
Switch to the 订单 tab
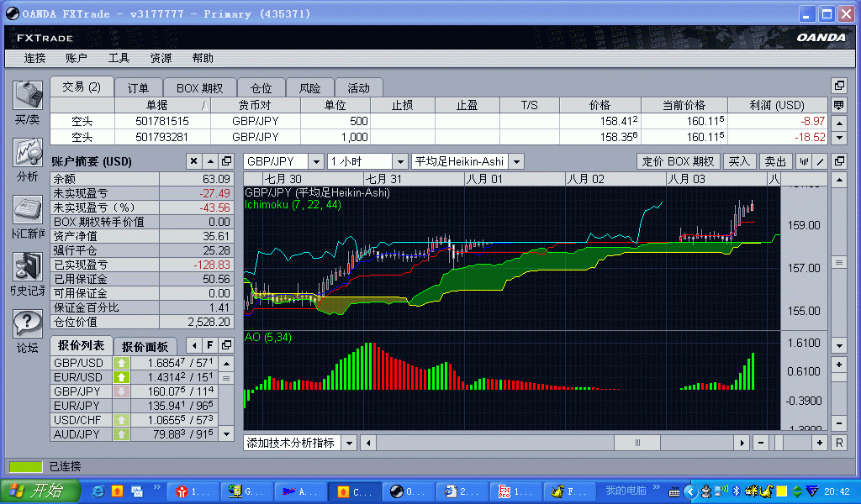pos(139,87)
